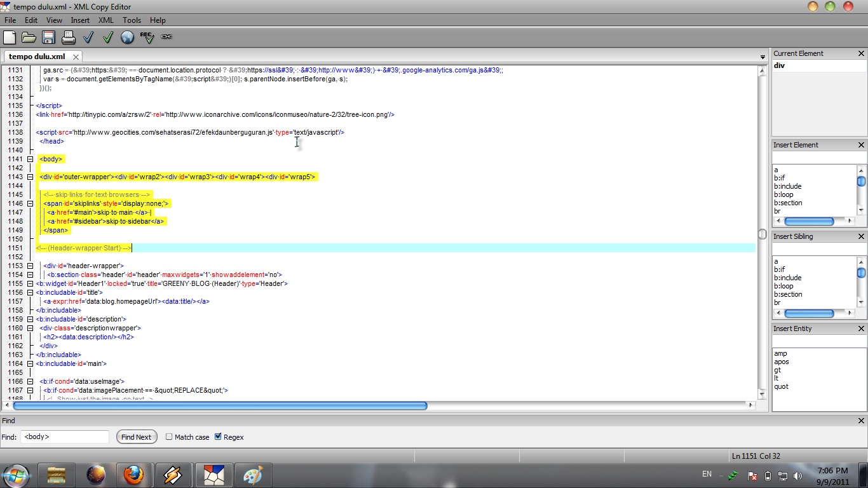The height and width of the screenshot is (488, 868).
Task: Save the document with the floppy icon
Action: [x=48, y=37]
